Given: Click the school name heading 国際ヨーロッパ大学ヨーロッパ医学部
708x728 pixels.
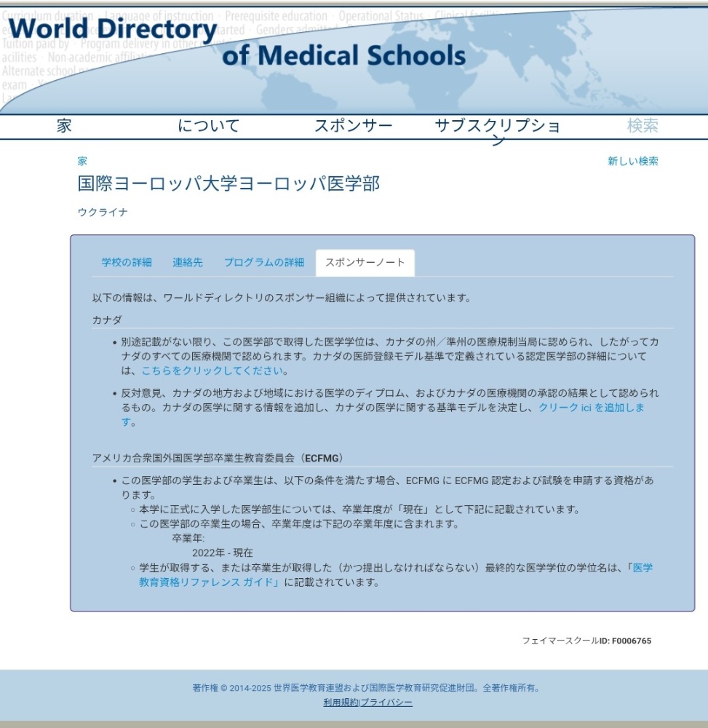Looking at the screenshot, I should [x=228, y=183].
